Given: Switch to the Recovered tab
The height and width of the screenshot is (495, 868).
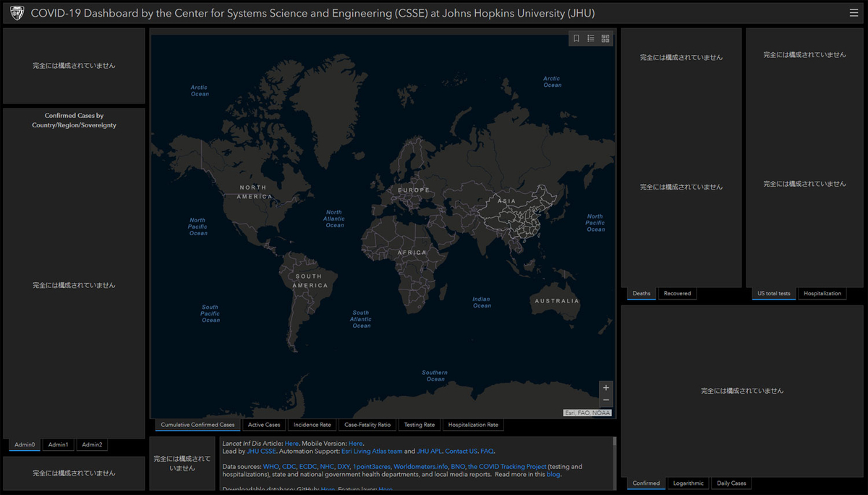Looking at the screenshot, I should [678, 293].
